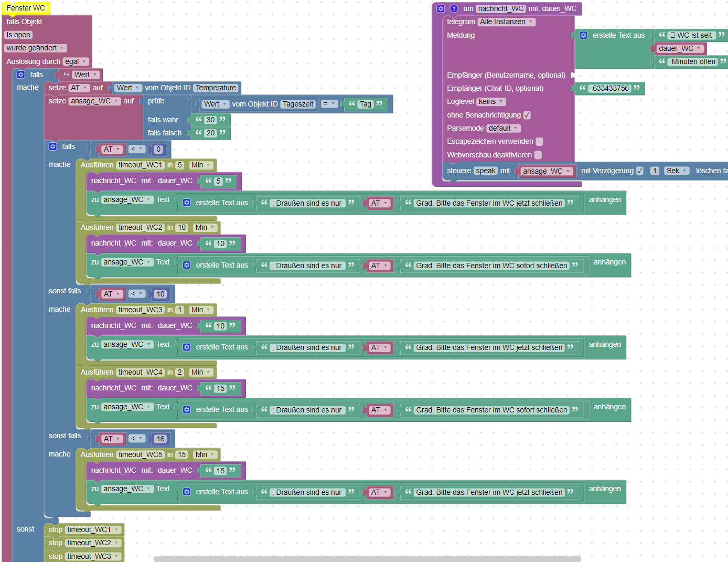Toggle 'mit Verzögerung' checkbox
Viewport: 728px width, 562px height.
[640, 171]
